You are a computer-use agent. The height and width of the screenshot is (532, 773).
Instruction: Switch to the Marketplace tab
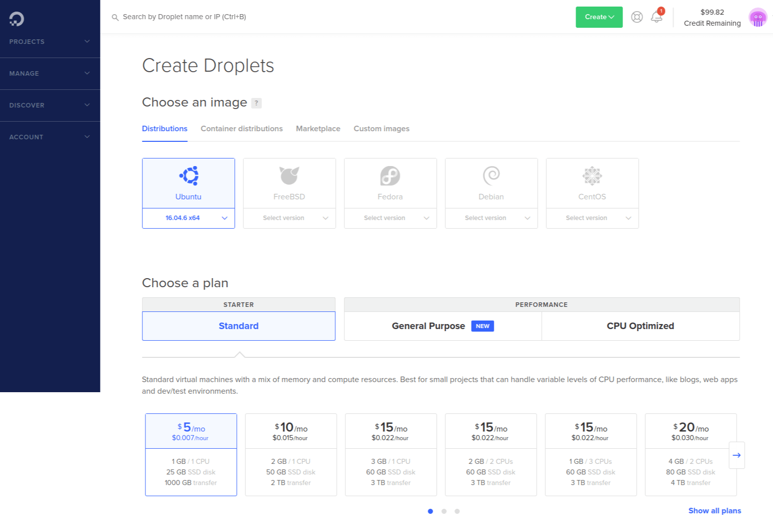[318, 129]
